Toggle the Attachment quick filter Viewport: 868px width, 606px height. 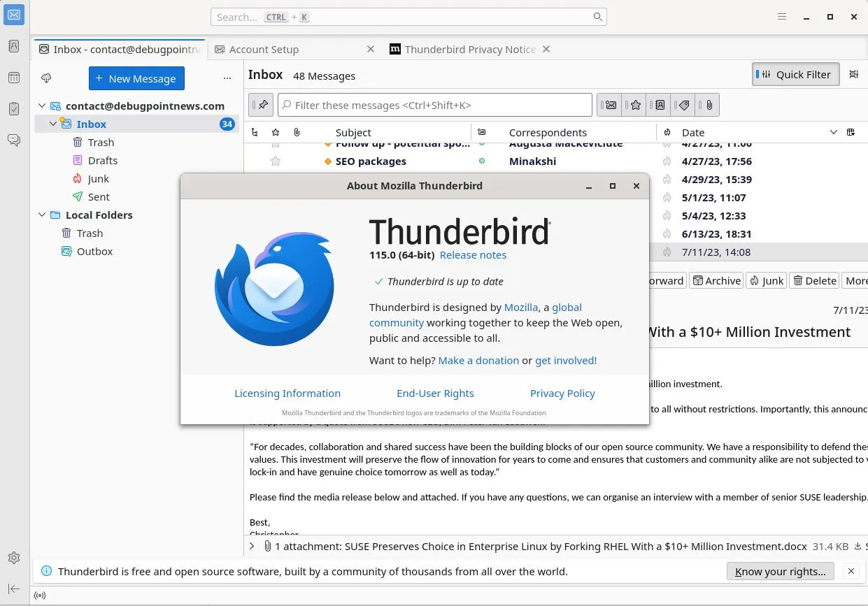click(709, 105)
